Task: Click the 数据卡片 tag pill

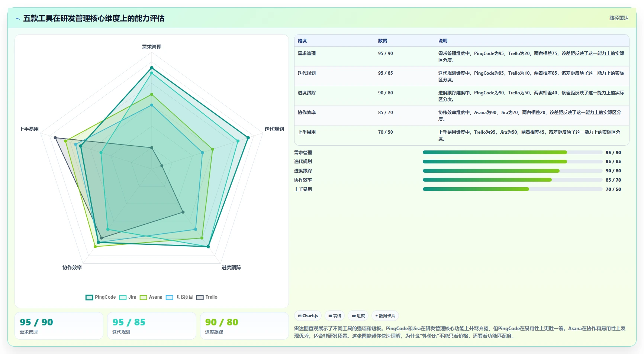Action: pyautogui.click(x=385, y=316)
